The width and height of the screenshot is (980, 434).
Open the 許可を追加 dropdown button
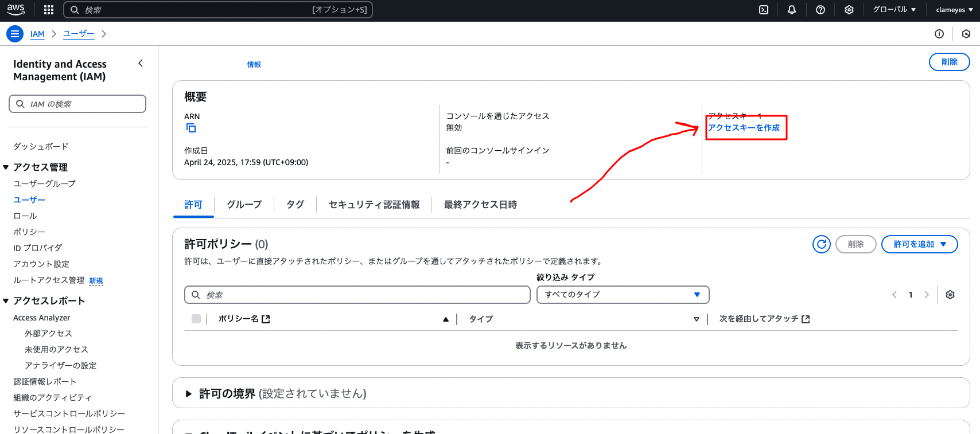pyautogui.click(x=920, y=244)
